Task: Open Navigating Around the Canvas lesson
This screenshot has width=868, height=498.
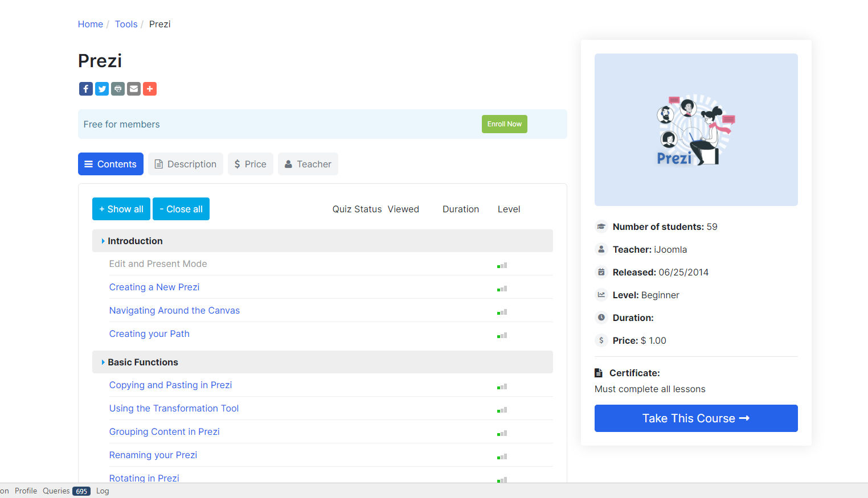Action: 174,310
